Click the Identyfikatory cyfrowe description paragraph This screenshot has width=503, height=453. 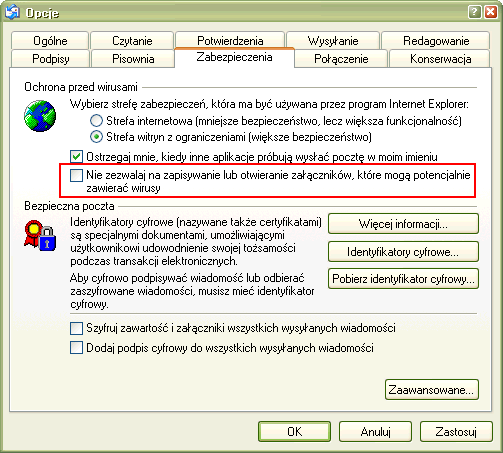coord(196,242)
